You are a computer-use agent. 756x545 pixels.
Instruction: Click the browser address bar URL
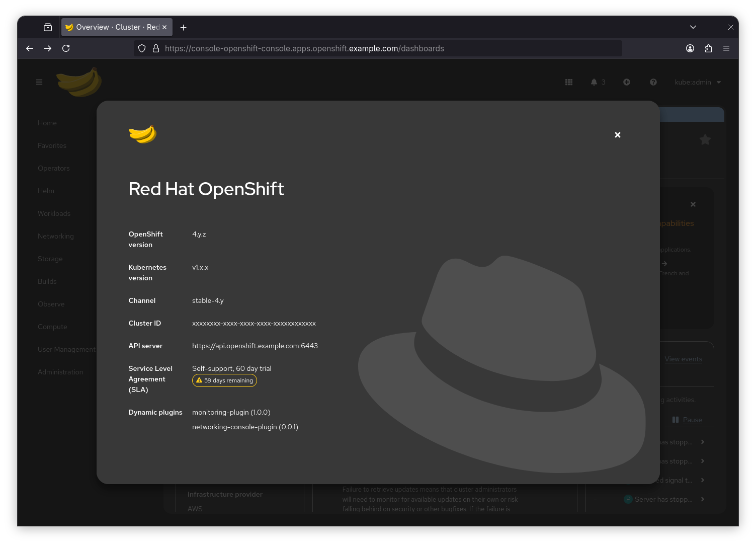click(304, 48)
